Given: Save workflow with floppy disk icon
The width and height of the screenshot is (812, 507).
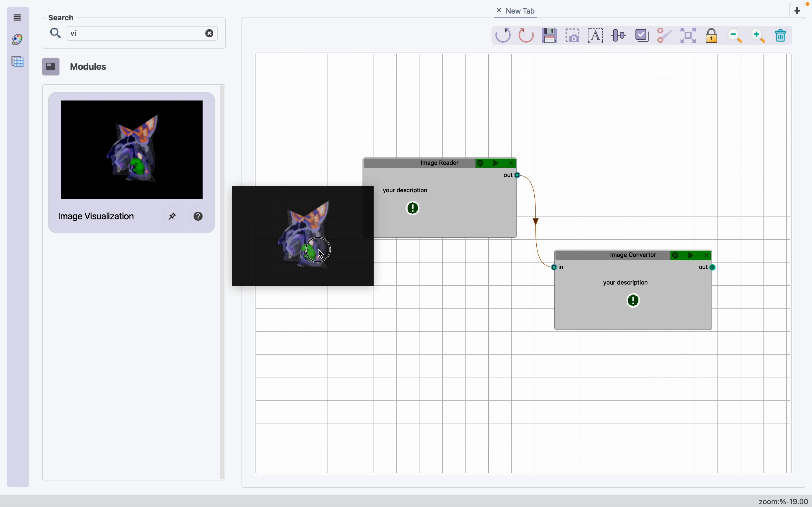Looking at the screenshot, I should (550, 35).
